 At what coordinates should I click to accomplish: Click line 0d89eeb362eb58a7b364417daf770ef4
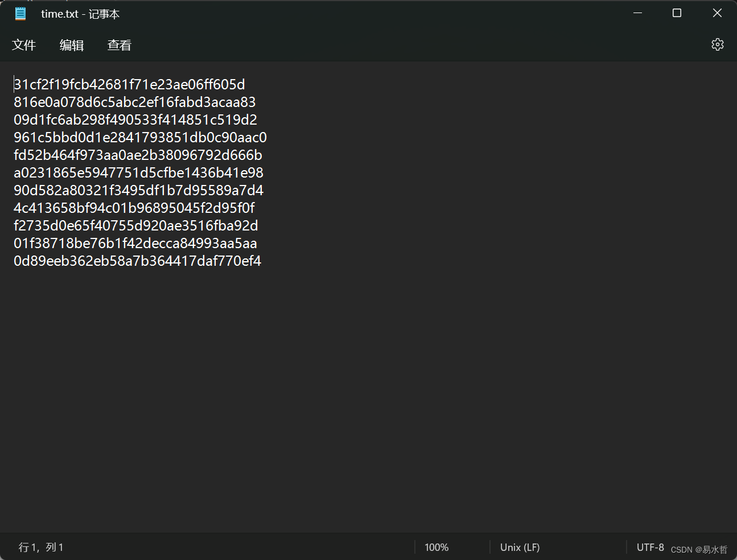[137, 261]
